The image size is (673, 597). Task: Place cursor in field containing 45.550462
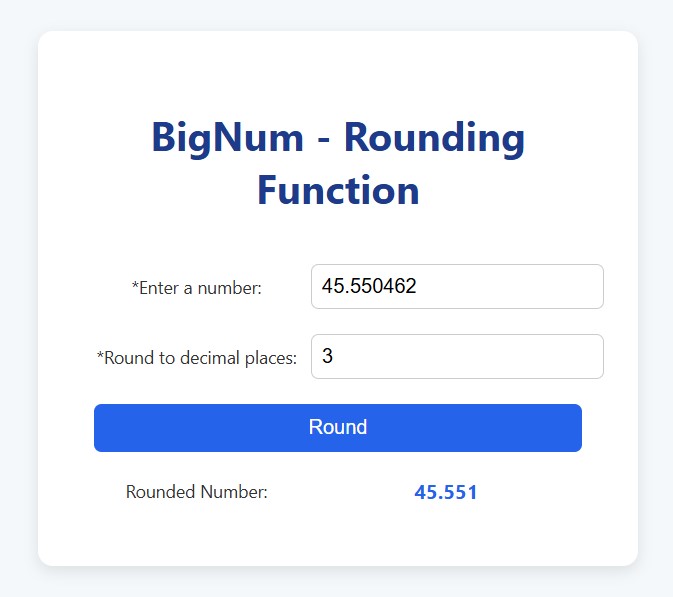[370, 287]
